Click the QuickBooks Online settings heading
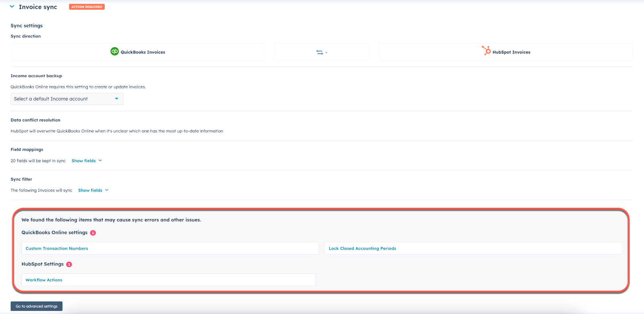The width and height of the screenshot is (644, 314). [x=54, y=232]
